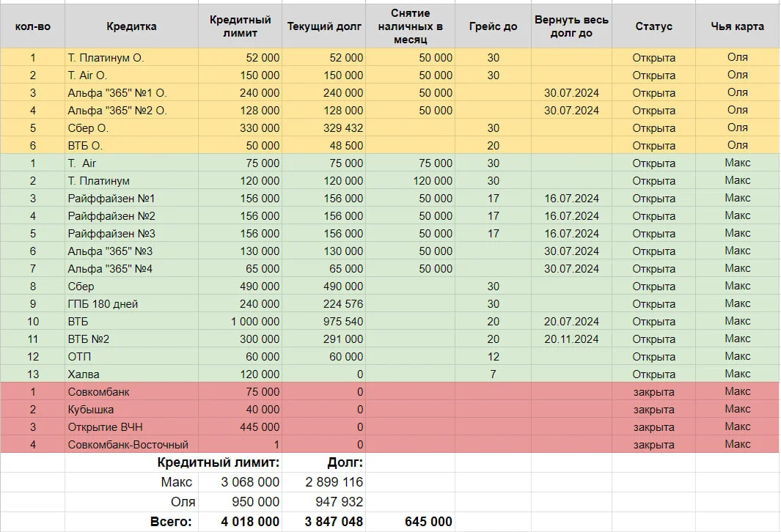This screenshot has width=781, height=532.
Task: Select 'закрыта' status in Кубышка row
Action: [x=653, y=409]
